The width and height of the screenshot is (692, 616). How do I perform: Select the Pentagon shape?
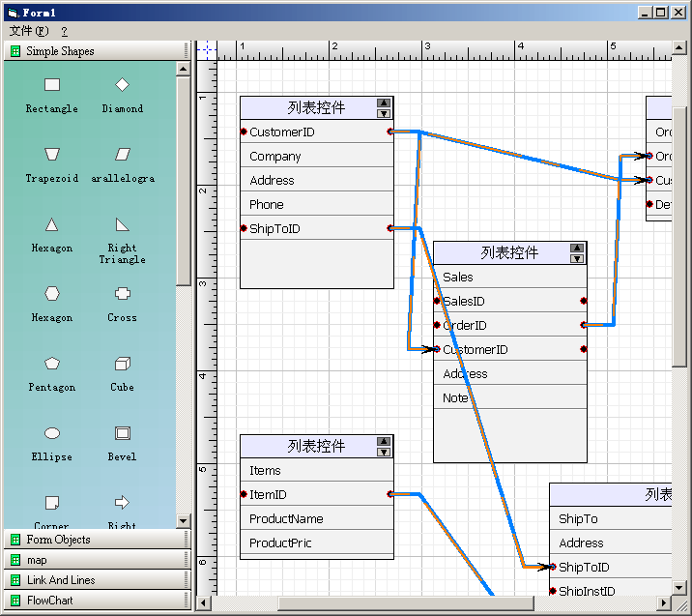pos(52,364)
